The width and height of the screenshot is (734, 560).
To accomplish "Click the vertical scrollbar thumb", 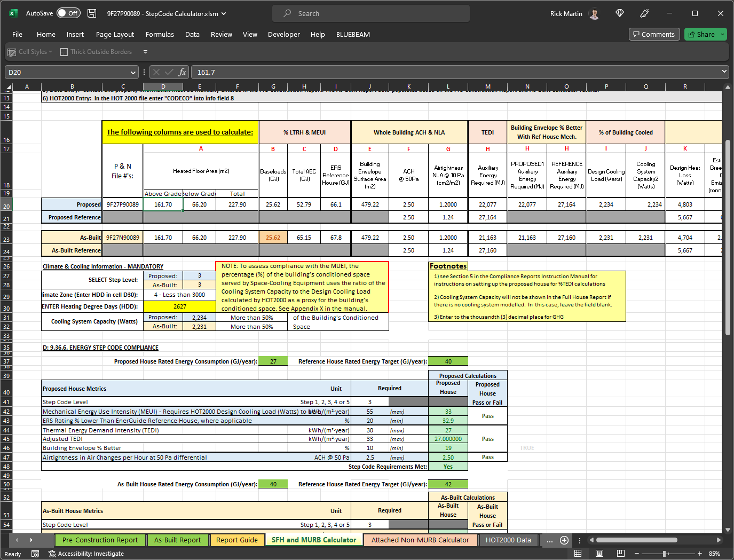I will point(728,238).
